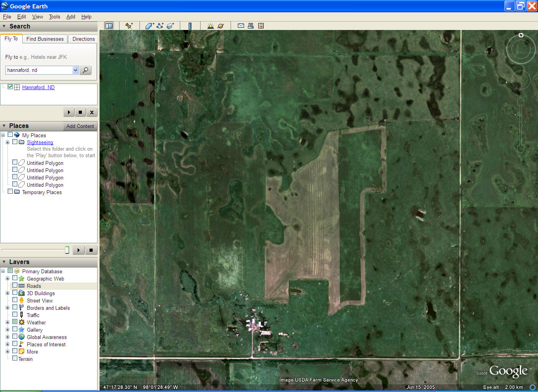Open the search history dropdown arrow
The height and width of the screenshot is (392, 538).
point(75,70)
